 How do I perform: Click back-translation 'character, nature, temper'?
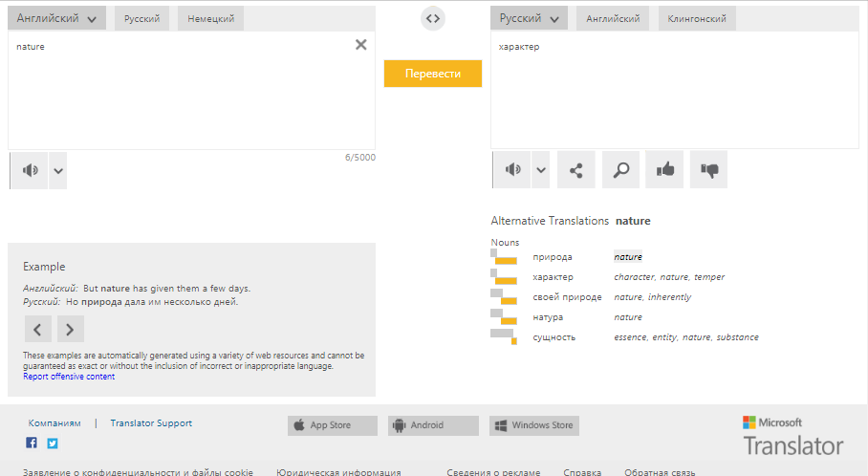pos(669,277)
